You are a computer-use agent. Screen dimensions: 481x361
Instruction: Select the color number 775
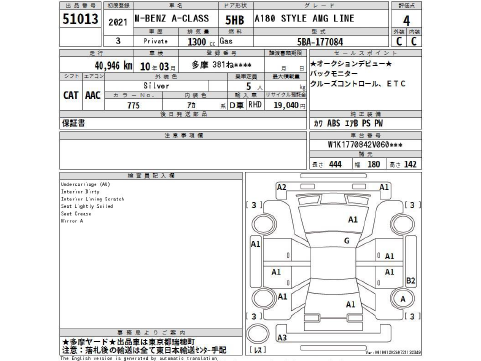(133, 105)
